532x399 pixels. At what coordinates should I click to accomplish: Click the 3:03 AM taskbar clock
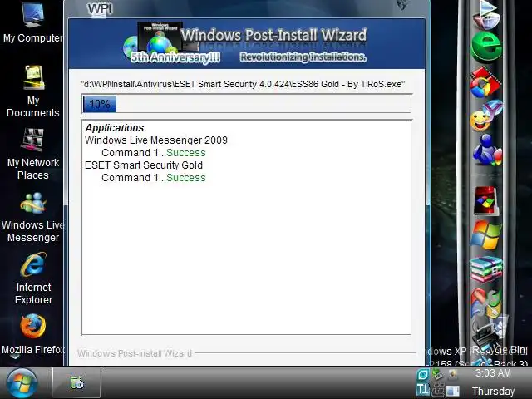tap(493, 373)
